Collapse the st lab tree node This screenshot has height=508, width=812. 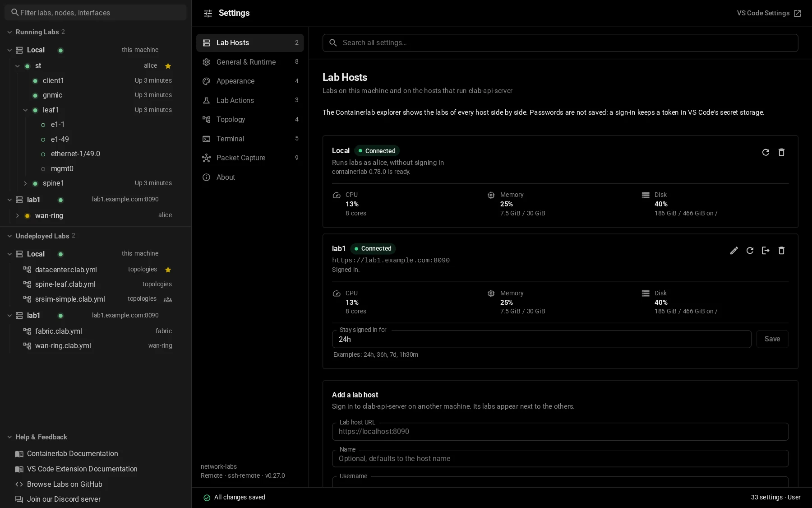18,66
